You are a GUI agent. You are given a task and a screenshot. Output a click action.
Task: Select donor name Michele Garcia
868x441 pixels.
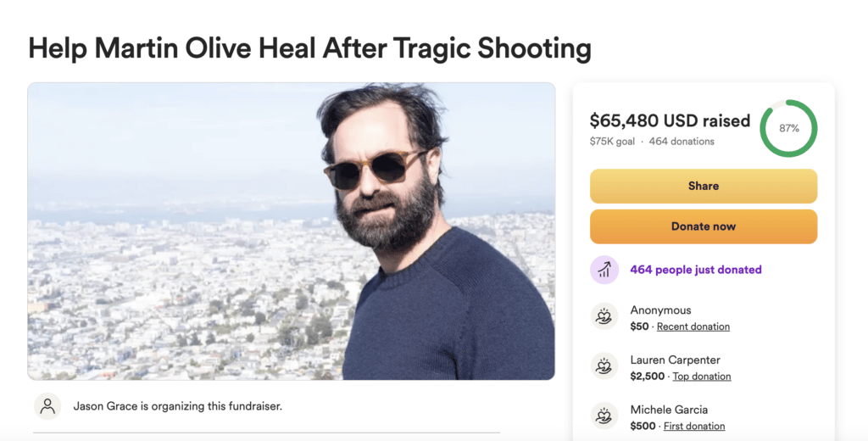click(669, 410)
